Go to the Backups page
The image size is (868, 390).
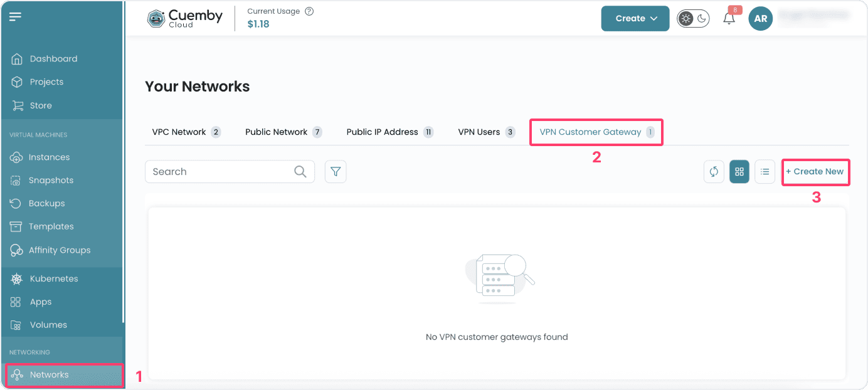[x=47, y=203]
